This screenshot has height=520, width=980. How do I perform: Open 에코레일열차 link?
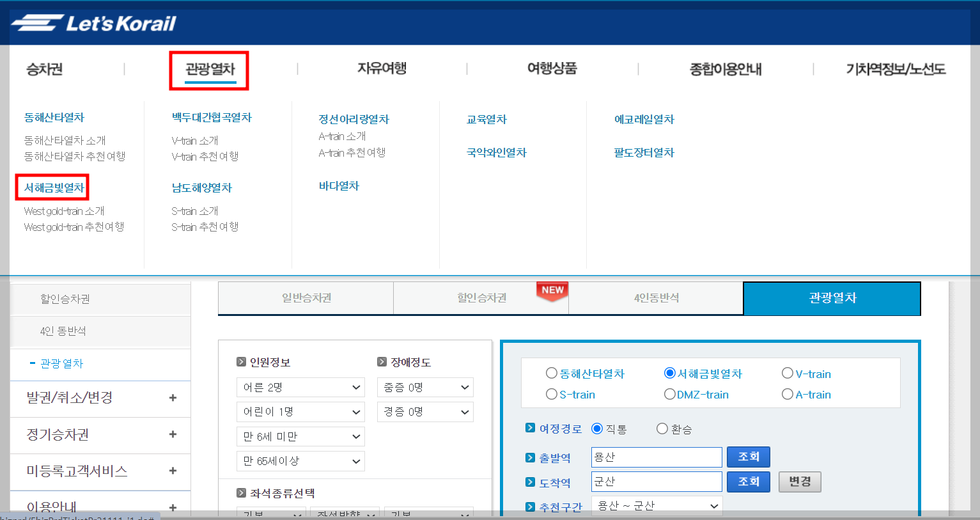point(644,120)
